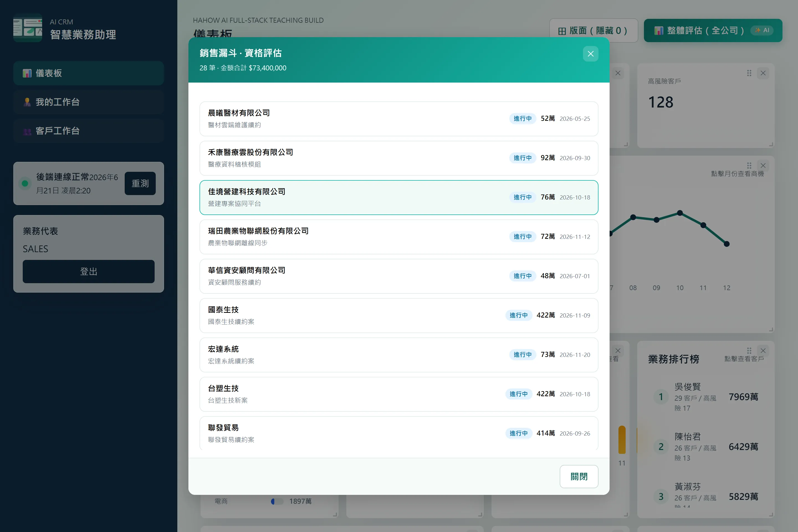Click the 關閉 button in dialog footer

[x=579, y=476]
